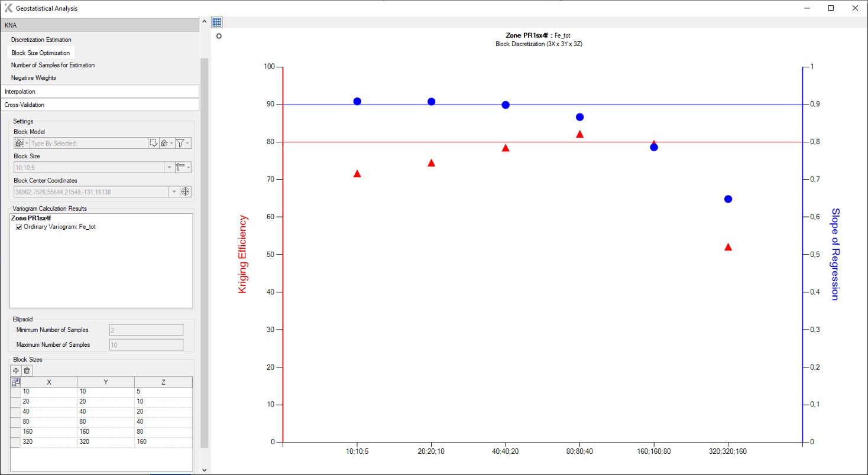Select the query filter icon in Block Model row
Viewport: 868px width, 475px height.
point(164,143)
